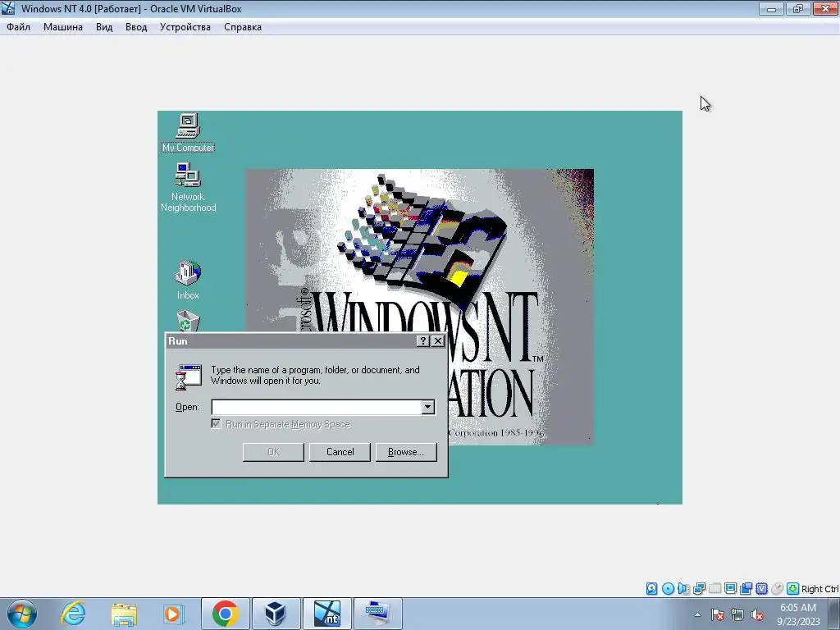
Task: Select the Recycle Bin icon behind Run dialog
Action: [188, 322]
